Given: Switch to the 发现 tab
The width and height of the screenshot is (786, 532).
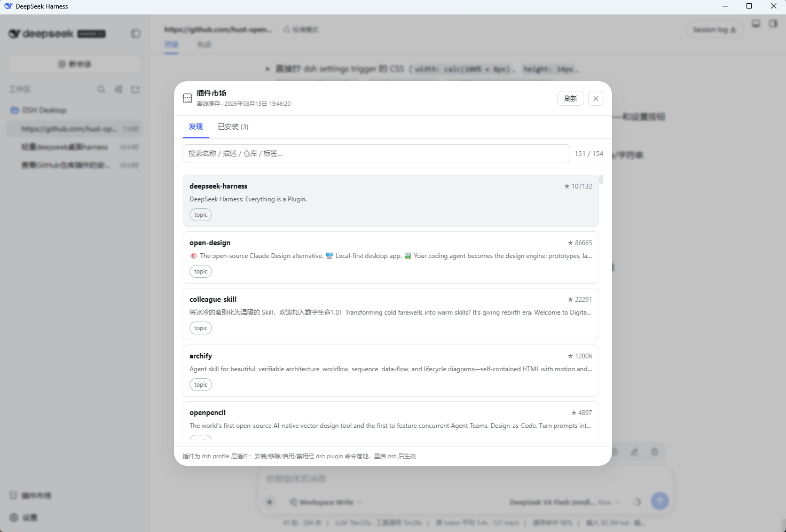Looking at the screenshot, I should (x=196, y=127).
